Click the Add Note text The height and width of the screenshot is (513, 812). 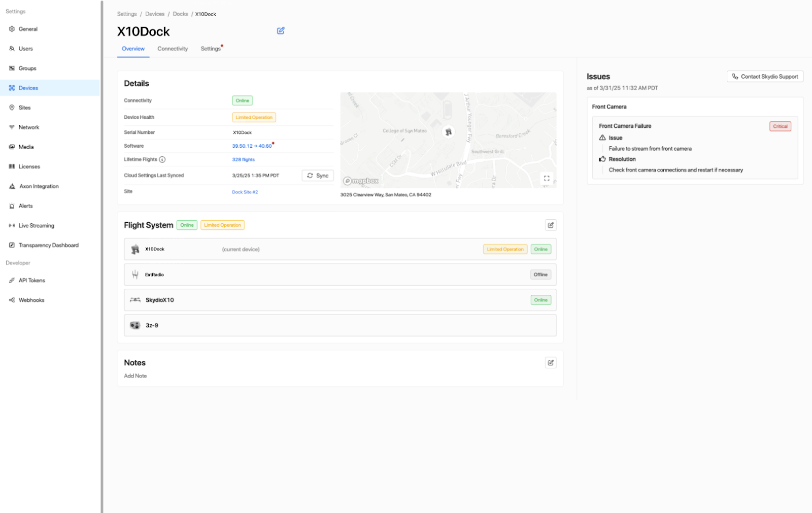pyautogui.click(x=136, y=376)
